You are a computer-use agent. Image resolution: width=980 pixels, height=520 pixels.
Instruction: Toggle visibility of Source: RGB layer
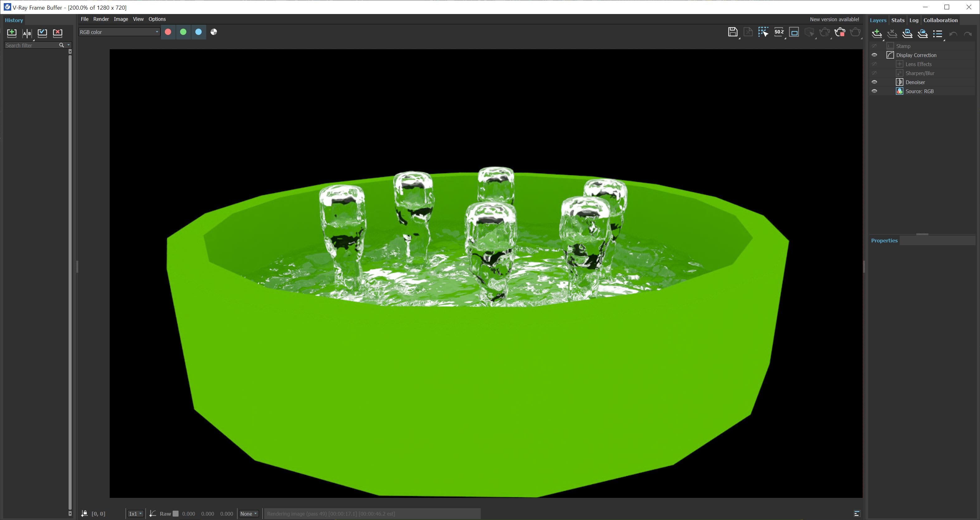[874, 91]
